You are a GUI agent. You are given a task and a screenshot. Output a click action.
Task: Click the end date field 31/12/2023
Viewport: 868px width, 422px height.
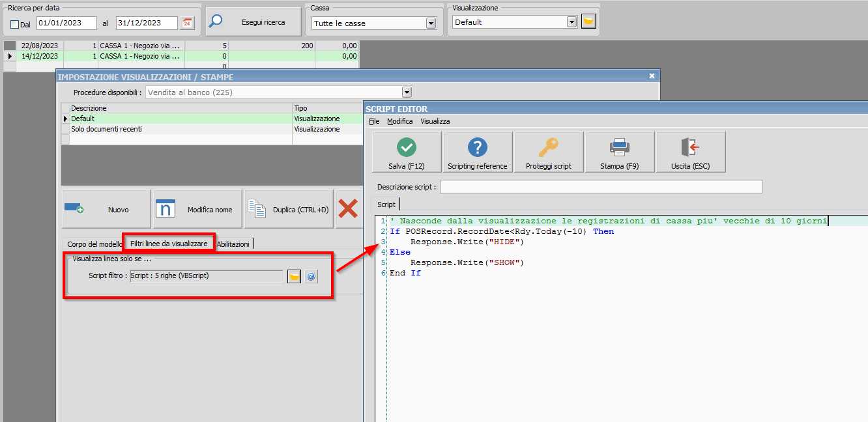point(147,23)
